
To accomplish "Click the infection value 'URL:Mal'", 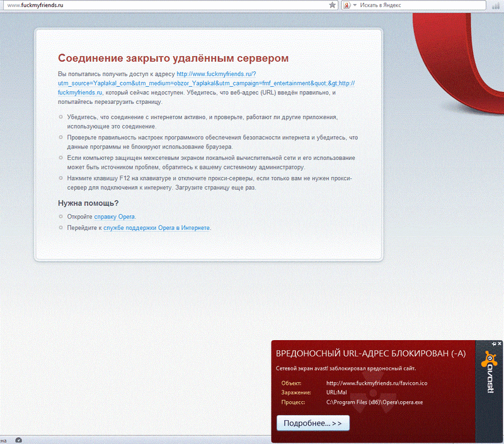I will coord(336,392).
